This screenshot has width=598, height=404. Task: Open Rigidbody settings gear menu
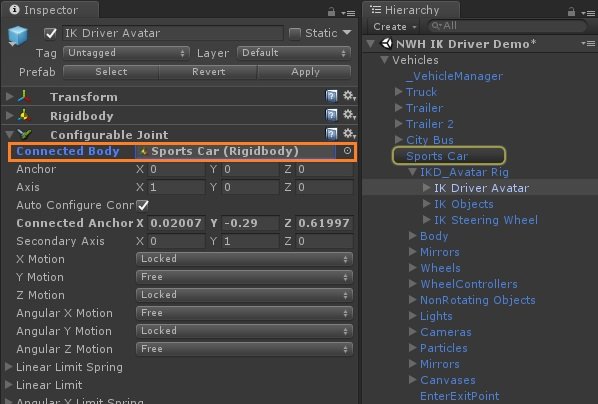[349, 114]
